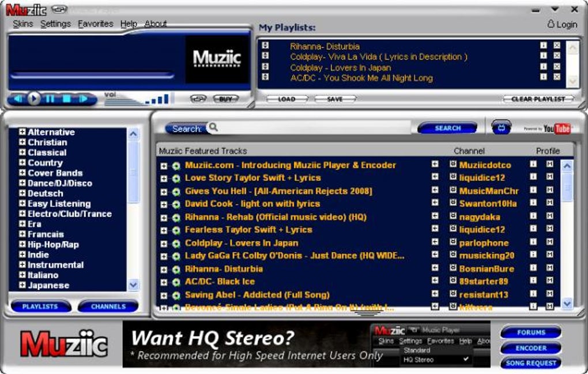The width and height of the screenshot is (588, 374).
Task: Open the BosnianBure channel TV icon
Action: [453, 268]
